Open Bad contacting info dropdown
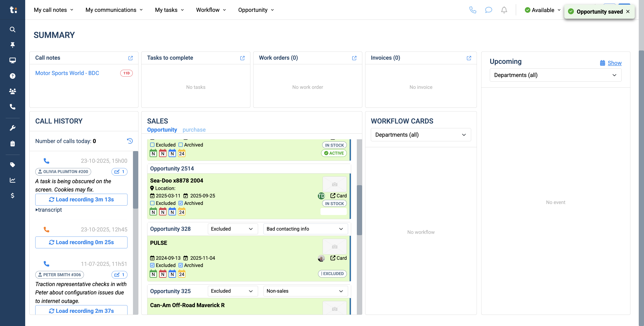This screenshot has width=644, height=326. (x=305, y=229)
